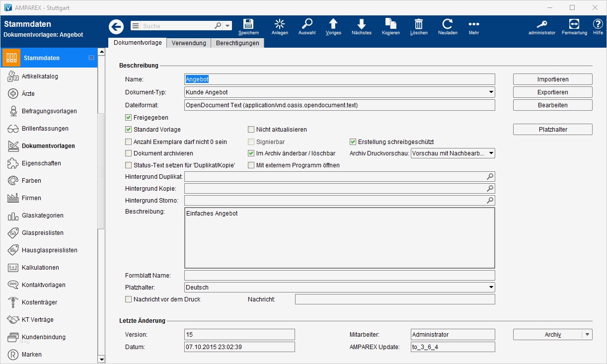Image resolution: width=607 pixels, height=364 pixels.
Task: Enable the Dokument archivieren checkbox
Action: 129,153
